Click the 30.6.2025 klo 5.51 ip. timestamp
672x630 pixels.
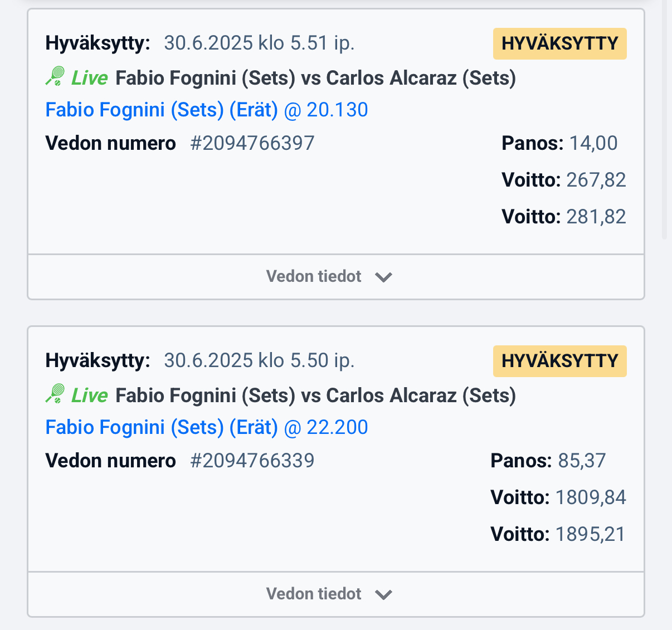[259, 43]
